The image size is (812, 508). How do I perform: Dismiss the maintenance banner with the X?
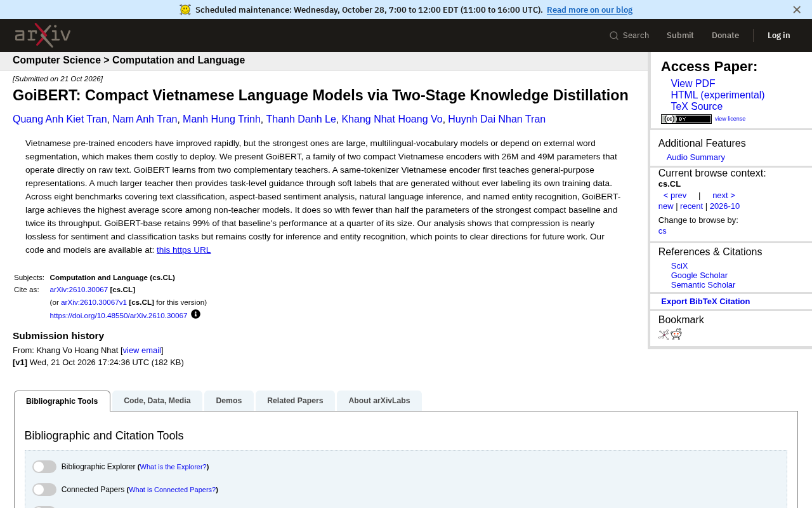tap(797, 10)
